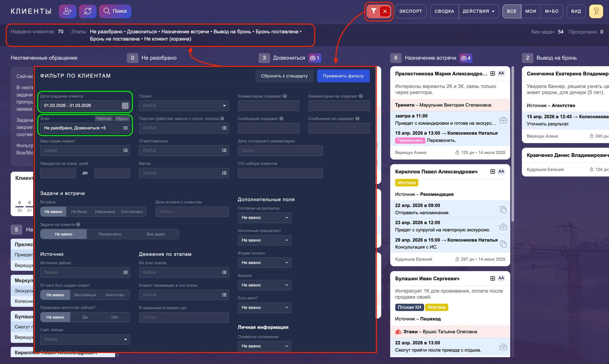Open calendar picker in client creation date
Viewport: 609px width, 364px height.
[125, 106]
